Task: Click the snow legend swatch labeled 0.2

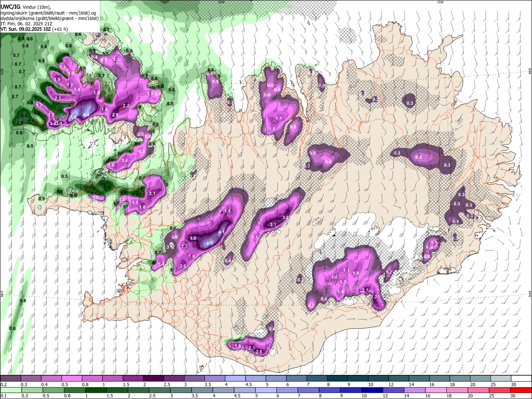Action: click(x=10, y=378)
